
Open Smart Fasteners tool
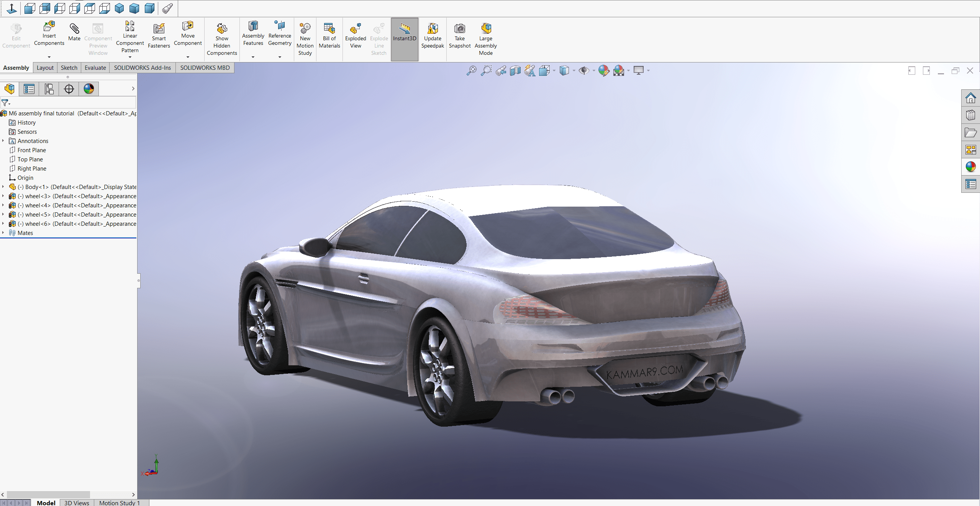click(x=159, y=36)
